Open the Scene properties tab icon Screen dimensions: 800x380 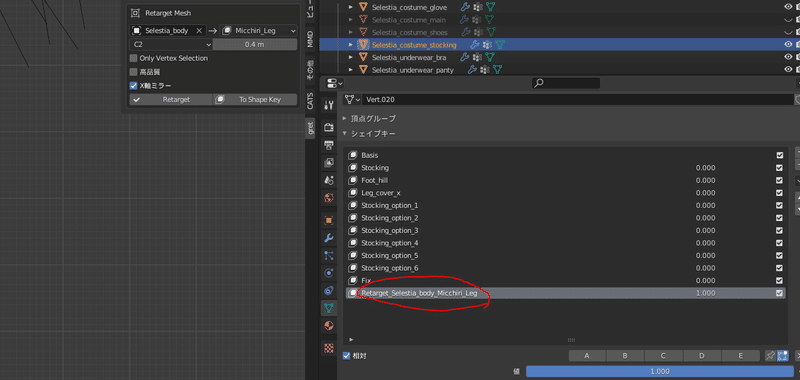click(329, 180)
